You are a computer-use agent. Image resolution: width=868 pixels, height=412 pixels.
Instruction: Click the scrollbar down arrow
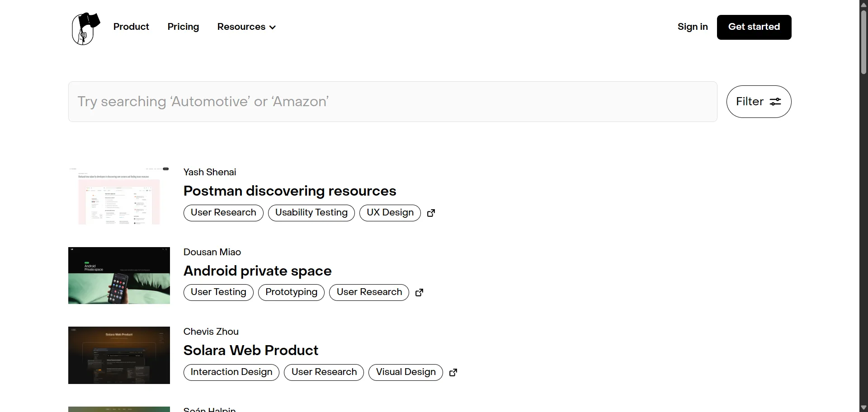[863, 407]
